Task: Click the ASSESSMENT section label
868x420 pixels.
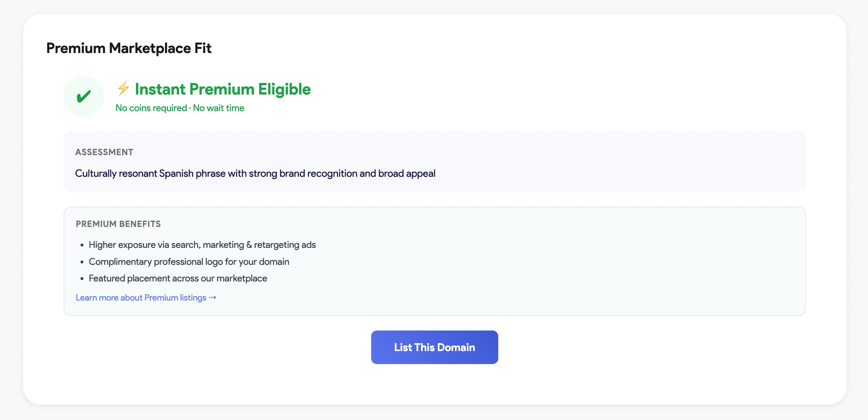Action: tap(104, 152)
